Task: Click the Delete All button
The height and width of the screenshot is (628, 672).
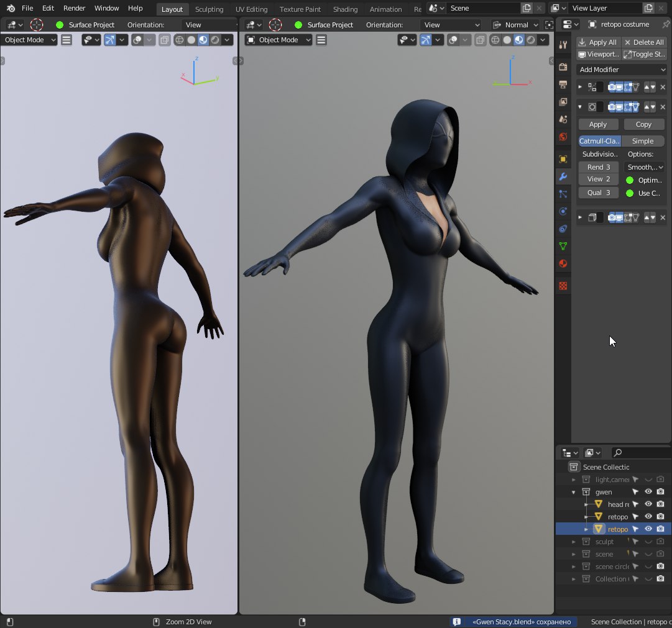Action: click(644, 42)
